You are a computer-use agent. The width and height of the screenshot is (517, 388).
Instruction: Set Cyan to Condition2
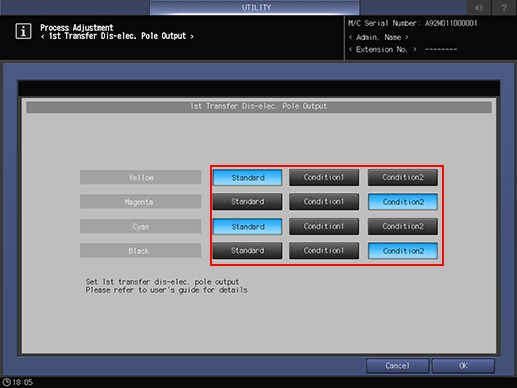403,226
